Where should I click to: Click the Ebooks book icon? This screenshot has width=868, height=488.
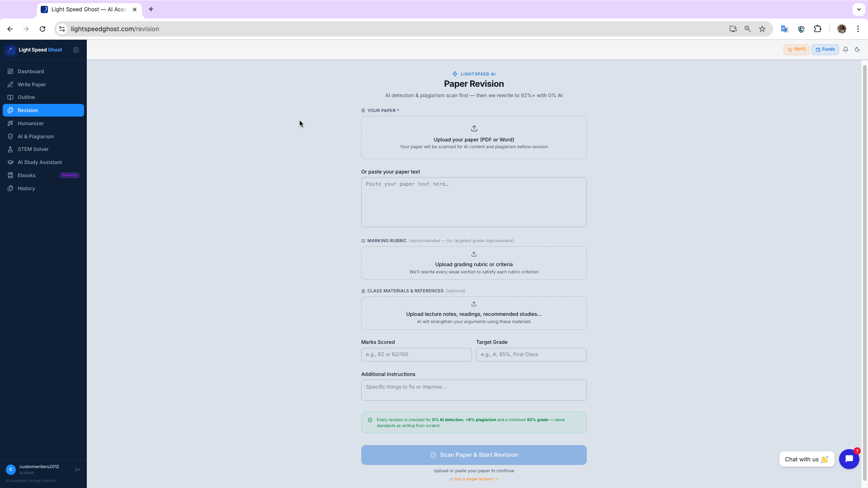click(10, 175)
